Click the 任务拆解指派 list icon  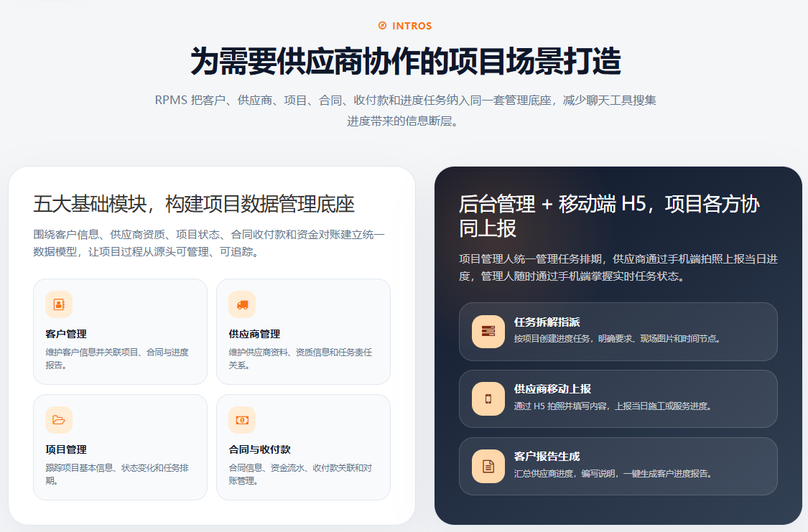(488, 331)
